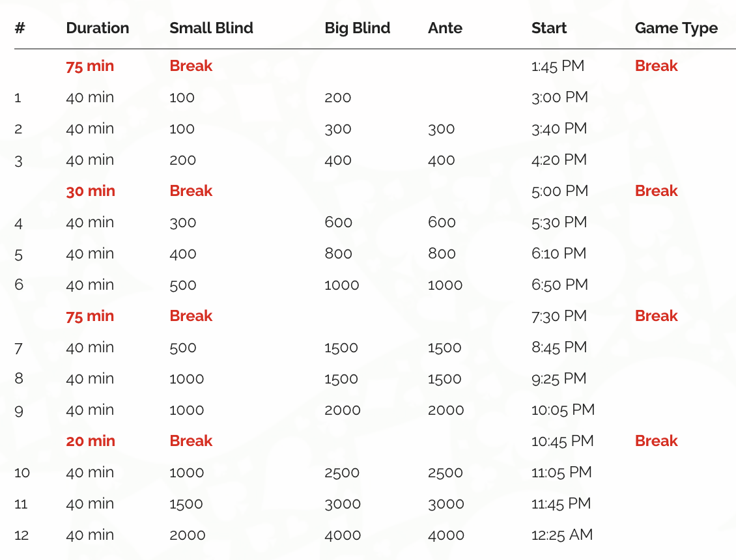Select the Start column header

(x=549, y=29)
